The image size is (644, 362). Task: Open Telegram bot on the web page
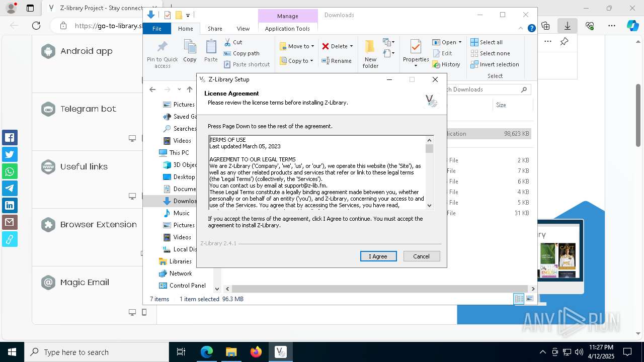pos(88,109)
